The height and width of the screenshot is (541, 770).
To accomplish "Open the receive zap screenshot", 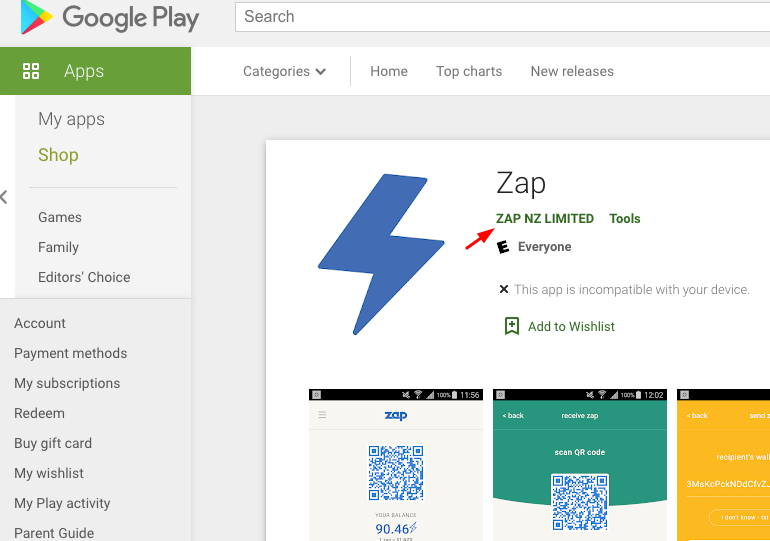I will coord(580,465).
